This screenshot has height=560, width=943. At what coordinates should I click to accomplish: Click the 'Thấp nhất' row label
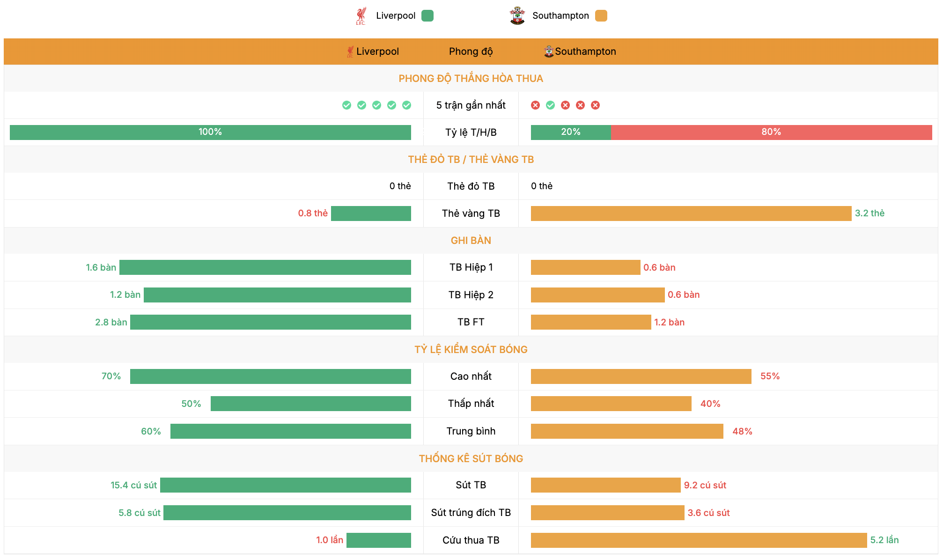click(x=471, y=404)
